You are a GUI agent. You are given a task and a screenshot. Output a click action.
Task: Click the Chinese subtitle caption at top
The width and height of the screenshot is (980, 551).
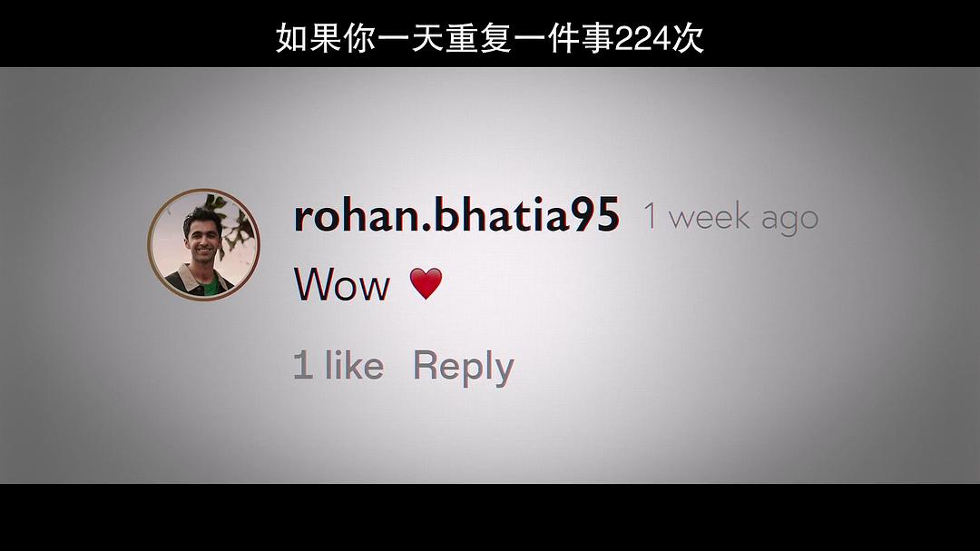[x=490, y=38]
